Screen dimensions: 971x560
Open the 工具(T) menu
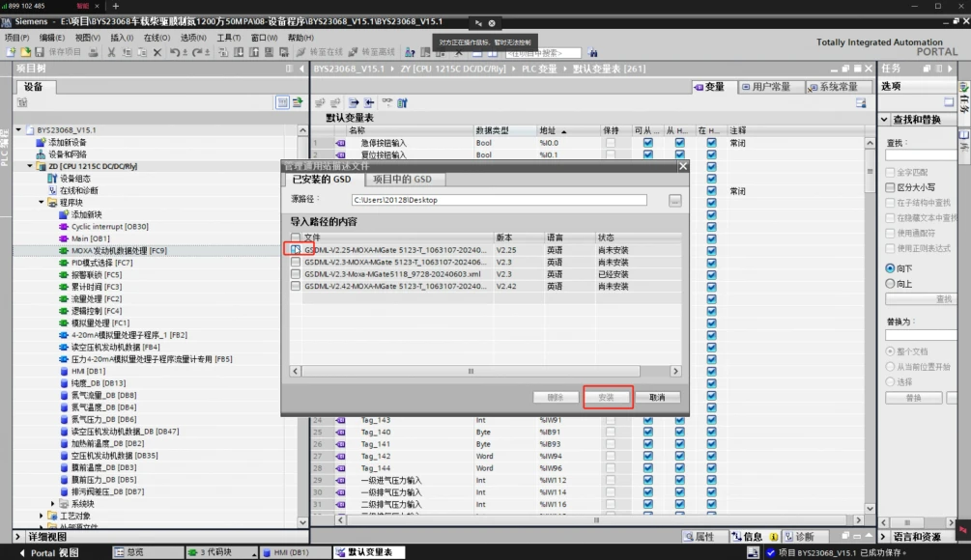[x=229, y=38]
